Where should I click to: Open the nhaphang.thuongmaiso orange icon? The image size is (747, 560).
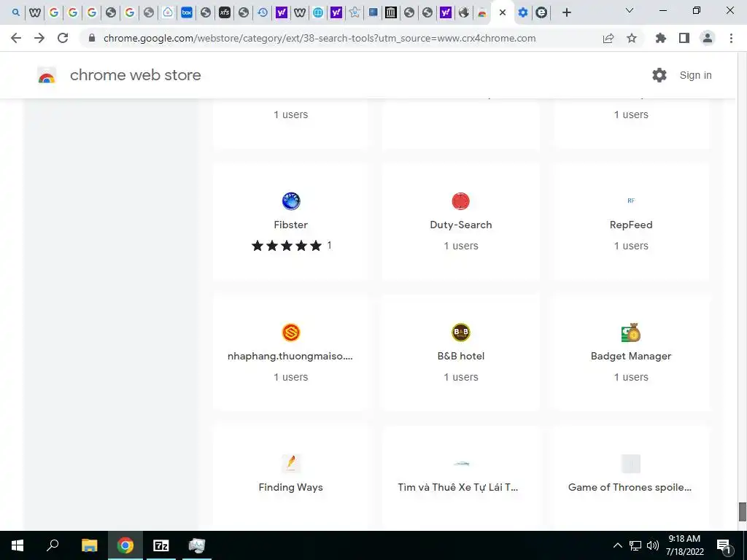click(x=290, y=332)
